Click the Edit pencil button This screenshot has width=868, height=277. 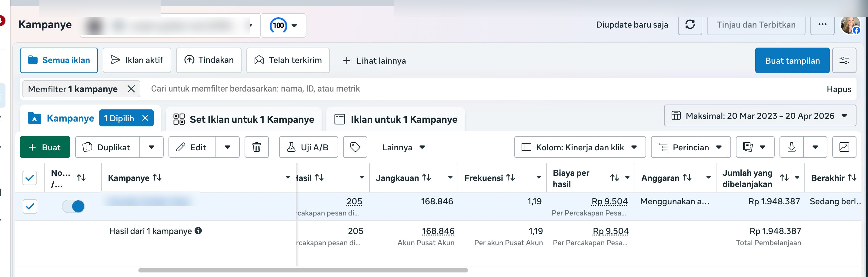(x=192, y=147)
